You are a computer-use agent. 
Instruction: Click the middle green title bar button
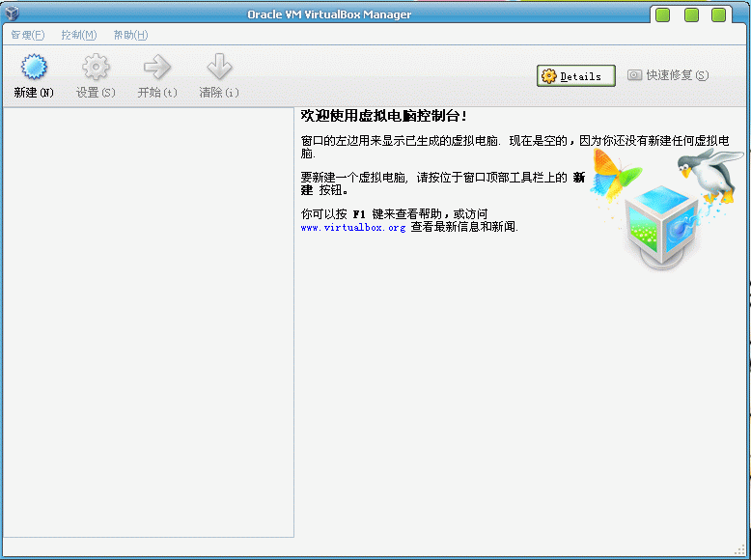click(691, 14)
